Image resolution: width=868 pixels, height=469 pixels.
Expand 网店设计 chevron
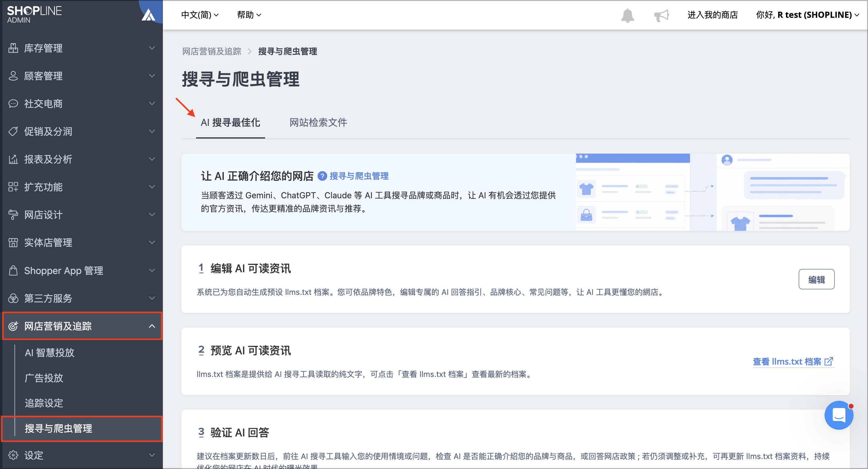click(x=152, y=215)
